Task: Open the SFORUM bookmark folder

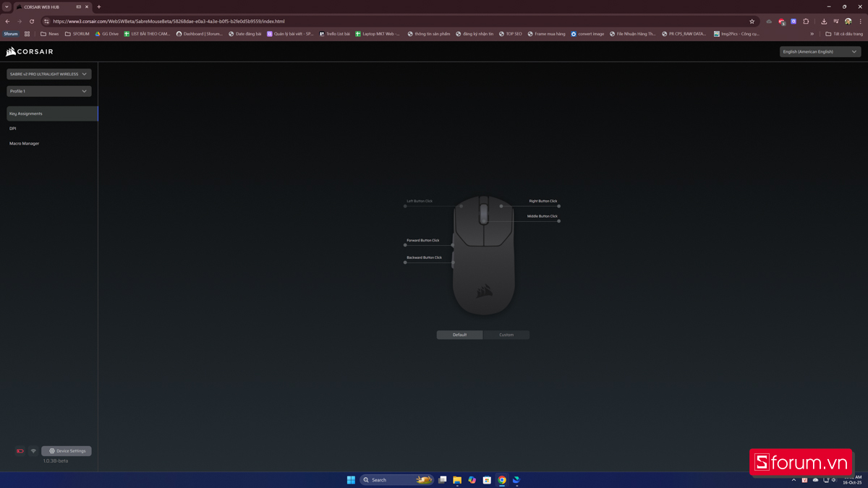Action: pos(77,34)
